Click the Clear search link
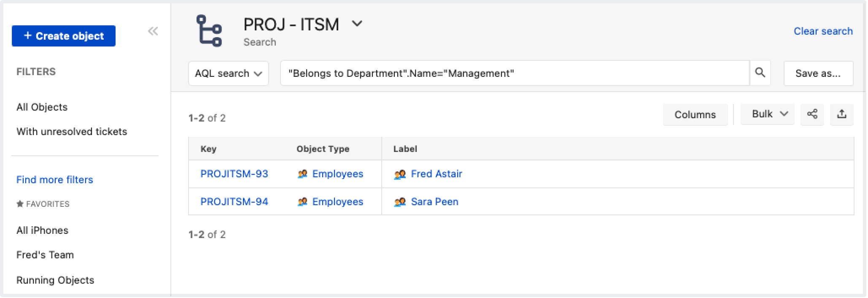 point(823,31)
